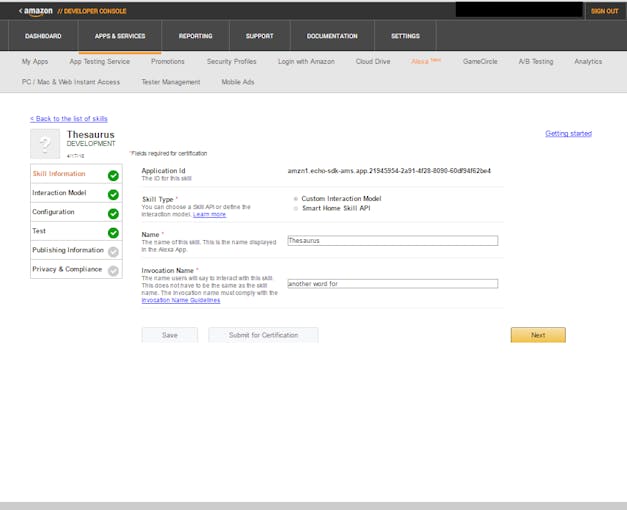This screenshot has width=627, height=510.
Task: Click green checkmark beside Skill Information
Action: (113, 176)
